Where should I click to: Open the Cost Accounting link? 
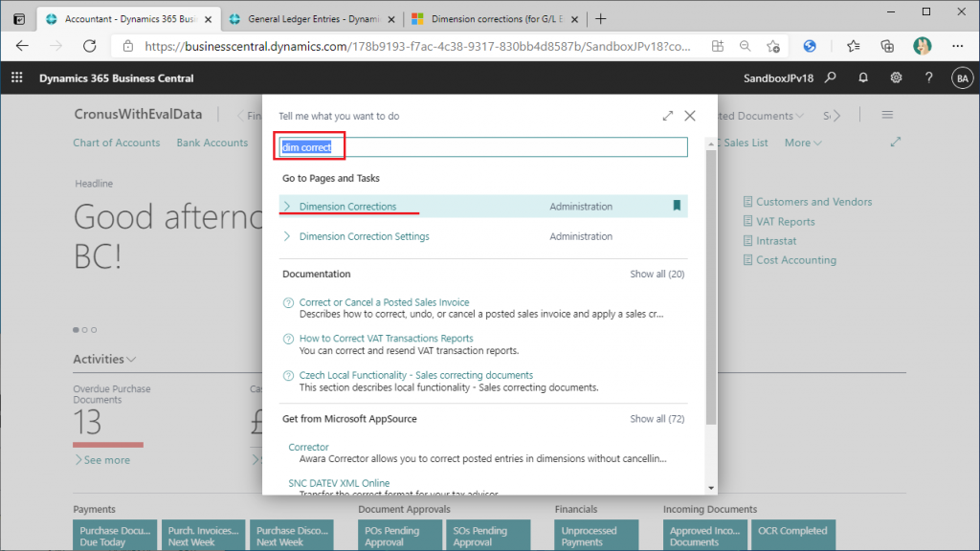[795, 260]
